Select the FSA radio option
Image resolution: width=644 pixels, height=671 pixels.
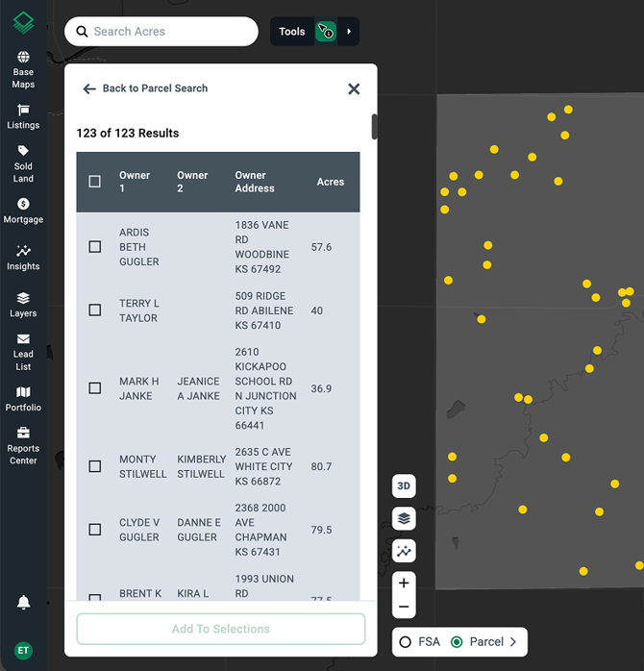[x=406, y=642]
